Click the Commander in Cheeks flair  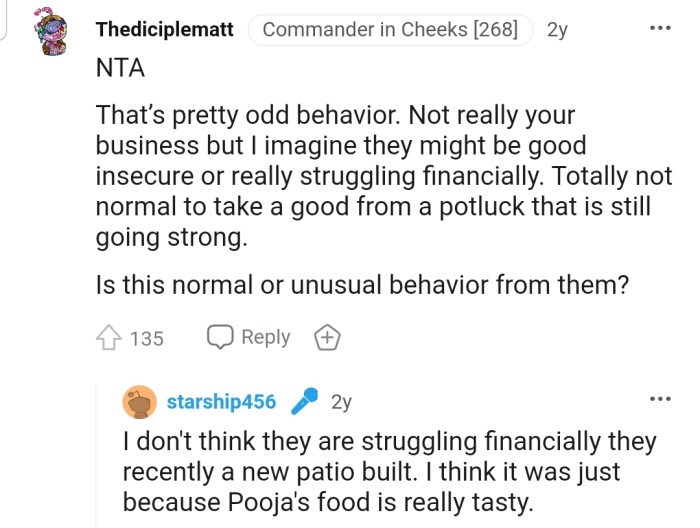click(390, 30)
